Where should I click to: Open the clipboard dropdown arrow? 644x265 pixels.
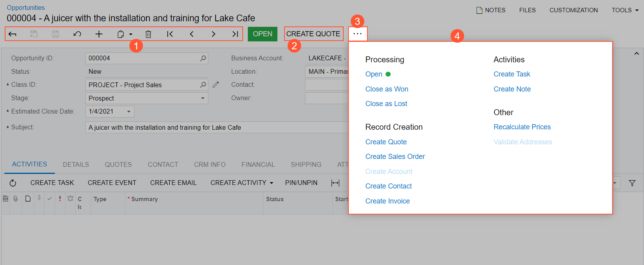point(131,35)
